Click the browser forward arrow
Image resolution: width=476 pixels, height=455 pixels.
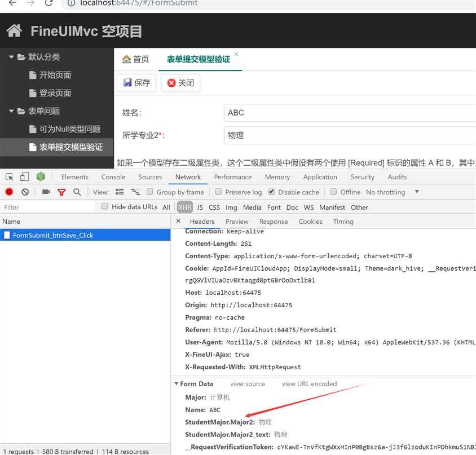[x=30, y=3]
